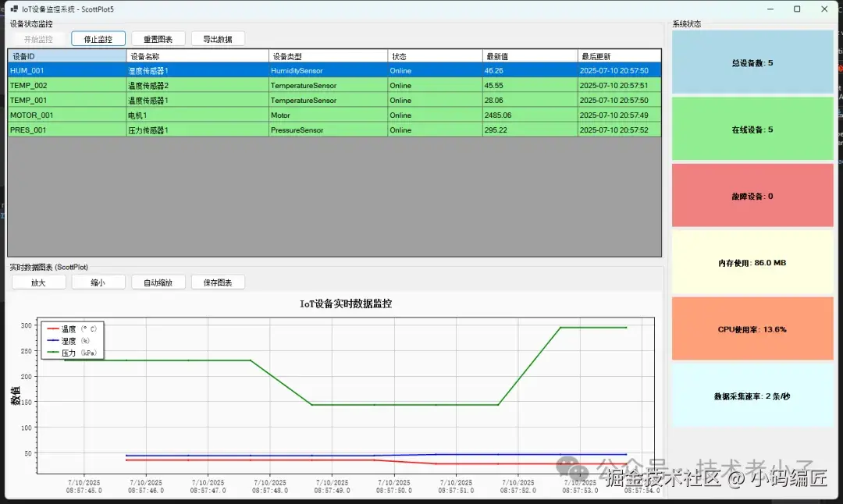843x504 pixels.
Task: Click the 数据采集速率 status card
Action: coord(752,396)
